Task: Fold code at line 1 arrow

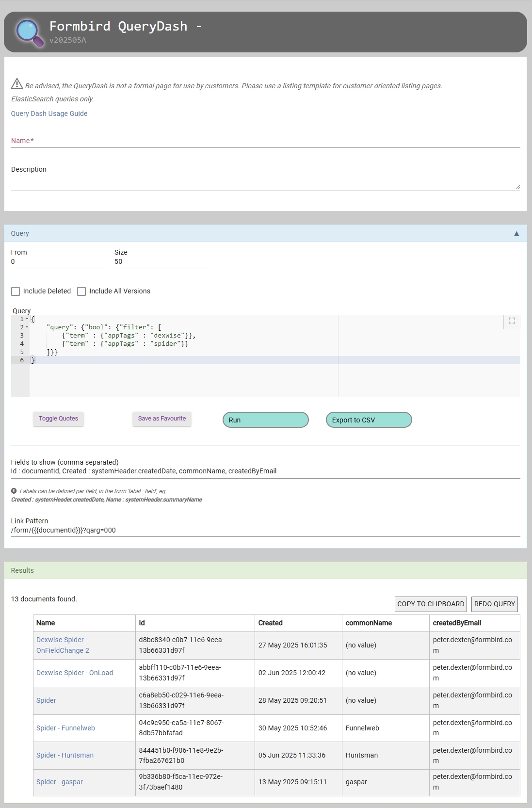Action: [x=27, y=319]
